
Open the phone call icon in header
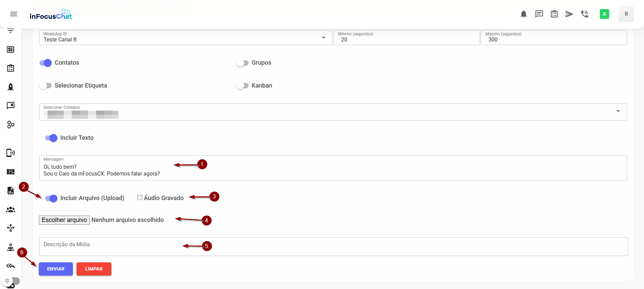585,14
